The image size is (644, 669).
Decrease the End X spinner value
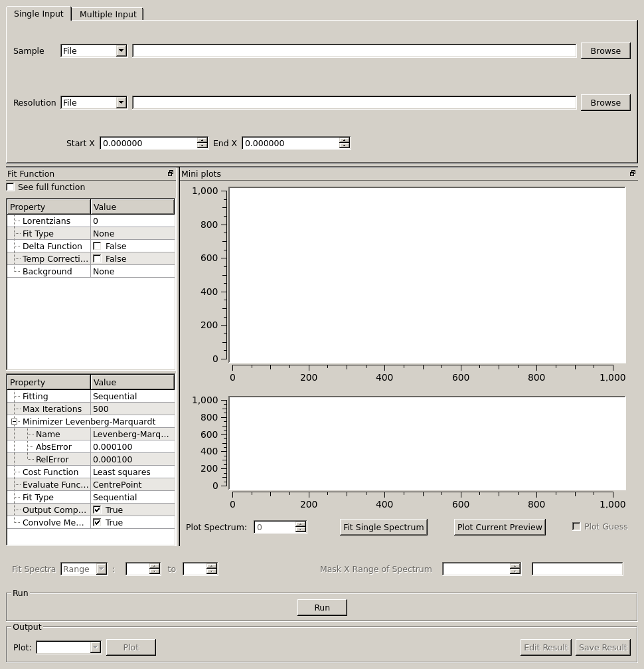tap(344, 146)
